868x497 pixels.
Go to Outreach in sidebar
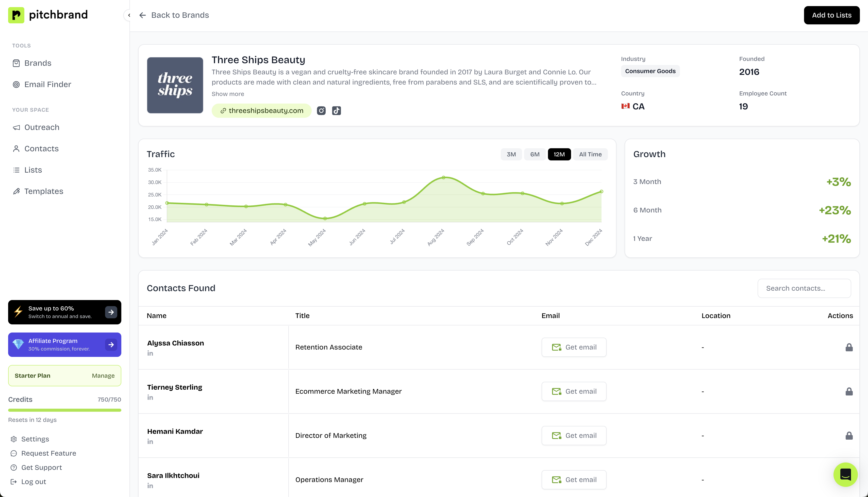click(x=42, y=127)
